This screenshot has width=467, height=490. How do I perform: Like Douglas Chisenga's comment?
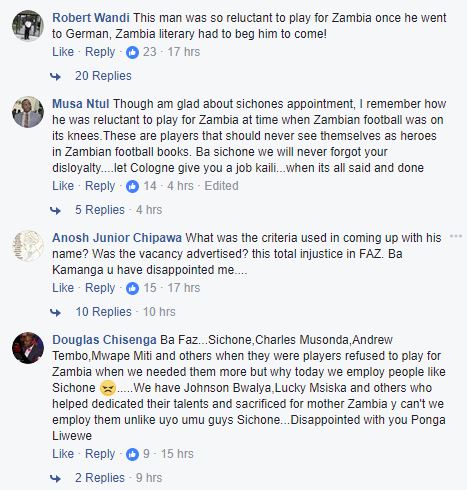(x=63, y=454)
